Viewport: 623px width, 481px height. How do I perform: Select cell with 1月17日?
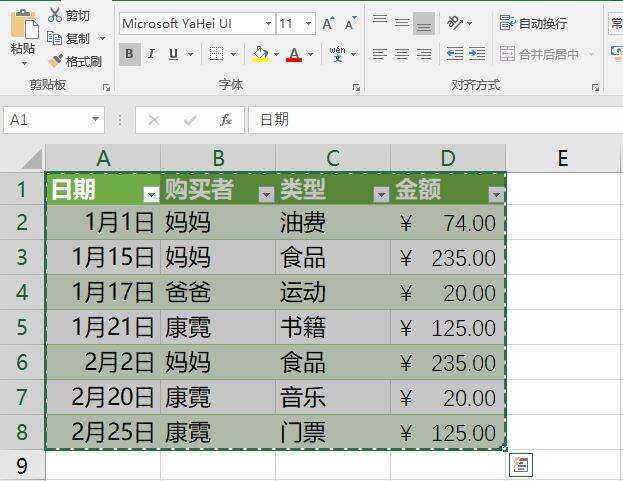click(103, 292)
